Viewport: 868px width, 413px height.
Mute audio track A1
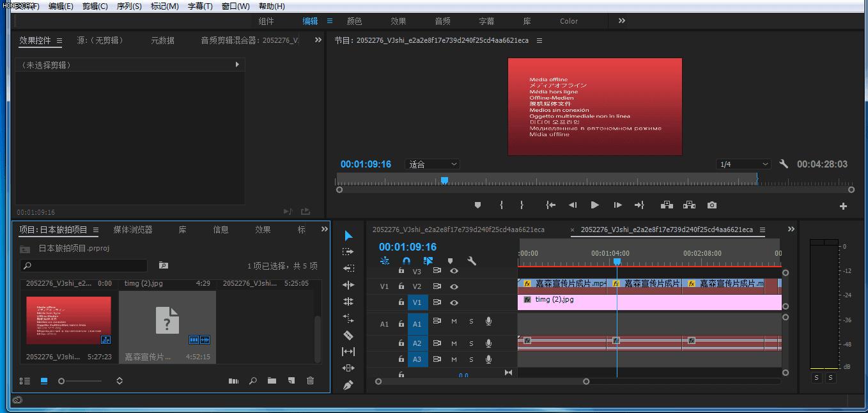[454, 321]
